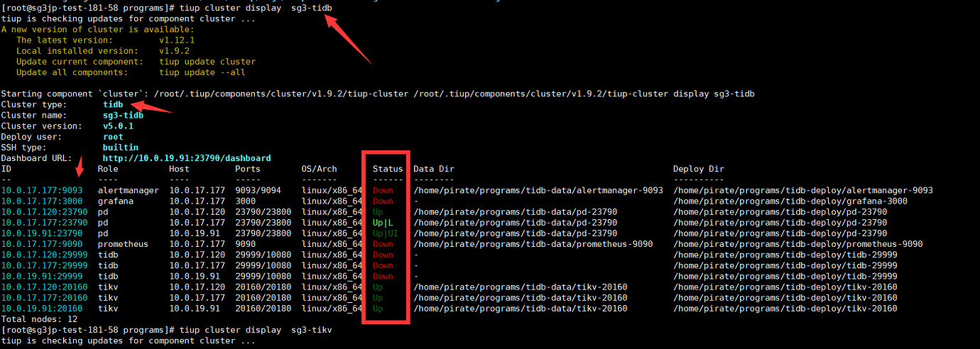Click node ID 10.0.17.177:9093
This screenshot has width=980, height=349.
point(42,190)
